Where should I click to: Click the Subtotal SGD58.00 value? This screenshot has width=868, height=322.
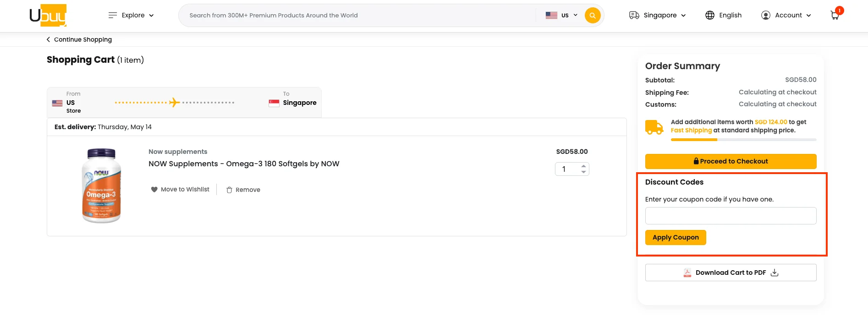801,80
